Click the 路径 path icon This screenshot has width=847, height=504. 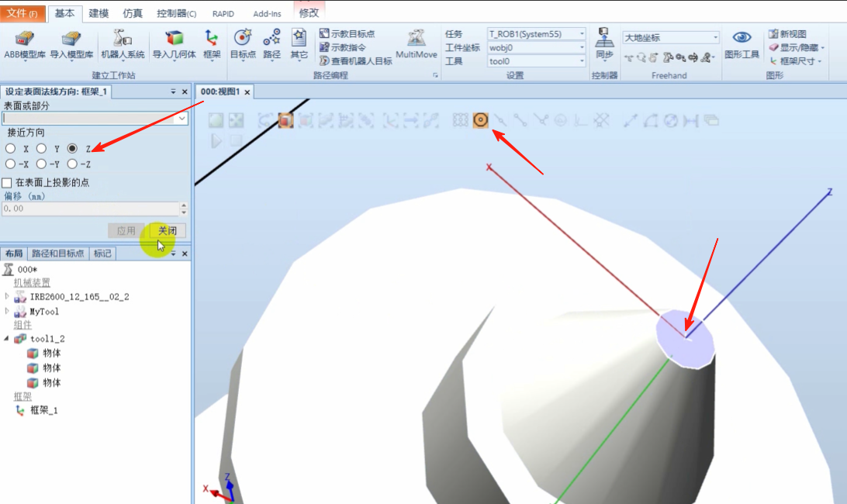pos(271,37)
